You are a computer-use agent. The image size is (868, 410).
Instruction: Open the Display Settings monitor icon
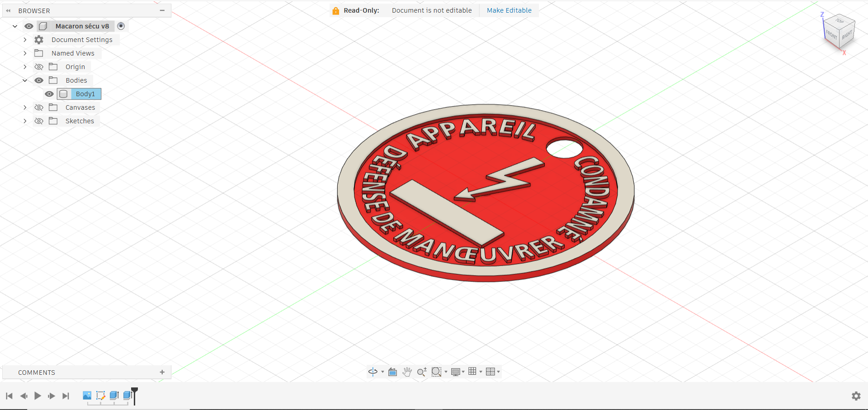[x=456, y=372]
